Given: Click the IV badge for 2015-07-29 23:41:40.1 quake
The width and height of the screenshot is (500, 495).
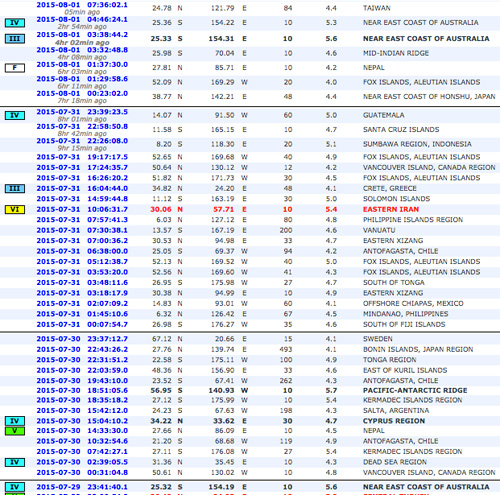Looking at the screenshot, I should tap(15, 487).
